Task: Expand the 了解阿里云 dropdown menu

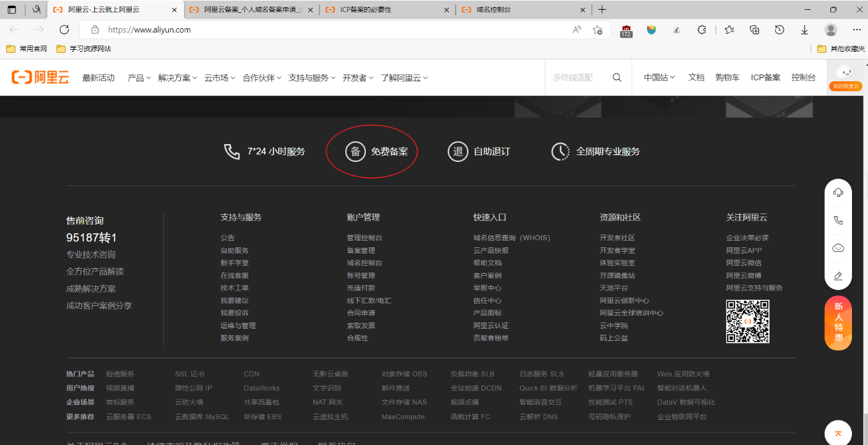Action: [404, 78]
